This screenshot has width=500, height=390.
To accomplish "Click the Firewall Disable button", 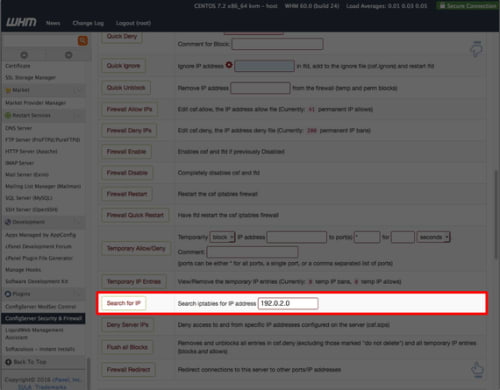I will point(127,173).
